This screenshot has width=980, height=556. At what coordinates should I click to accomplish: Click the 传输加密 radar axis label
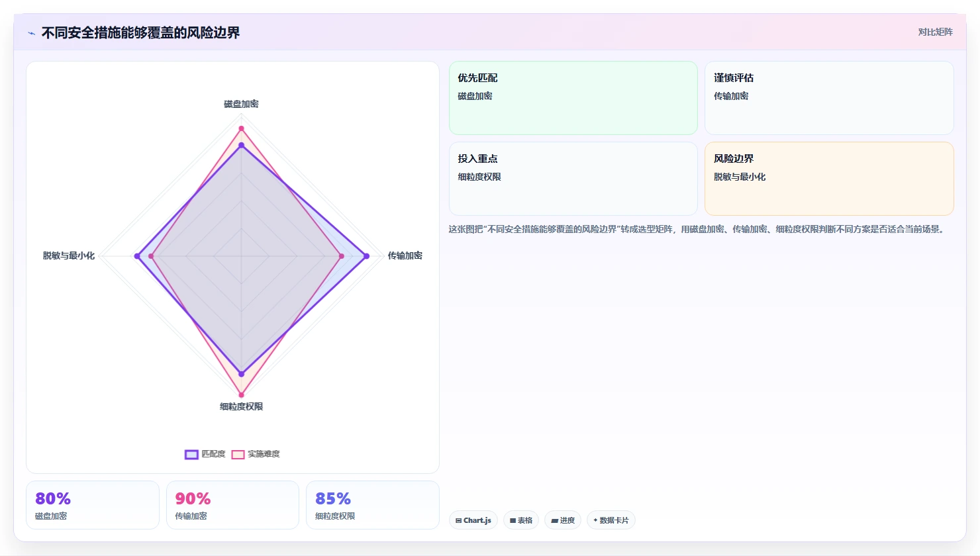[405, 255]
